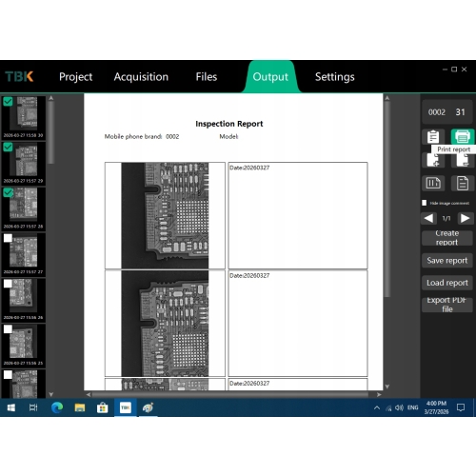Screen dimensions: 476x476
Task: Click the TBK logo
Action: [19, 76]
